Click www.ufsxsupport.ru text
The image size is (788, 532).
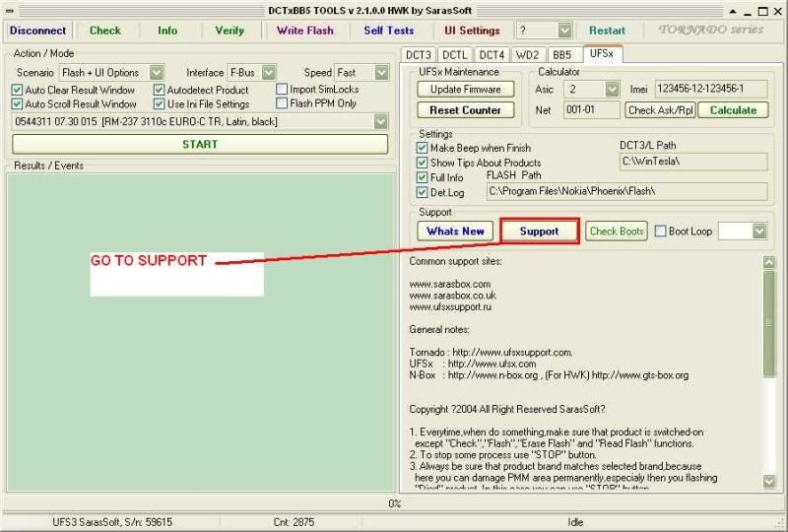(450, 306)
